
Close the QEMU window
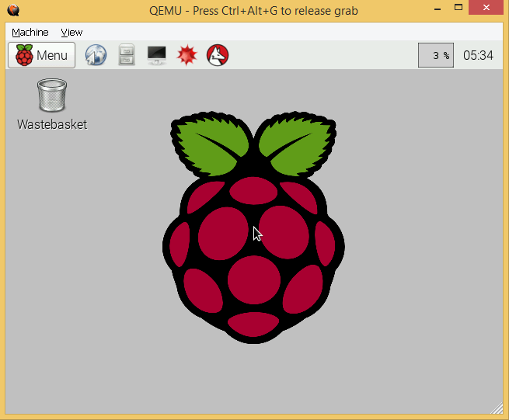[x=486, y=8]
